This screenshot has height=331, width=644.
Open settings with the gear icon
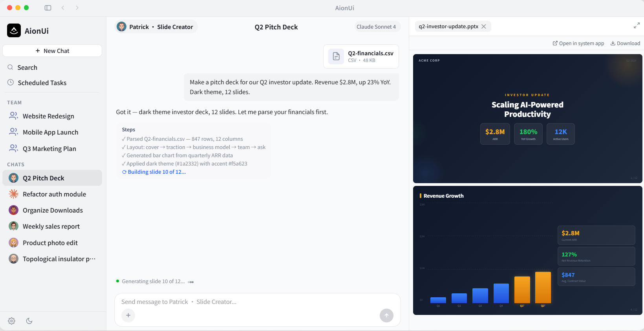click(12, 321)
